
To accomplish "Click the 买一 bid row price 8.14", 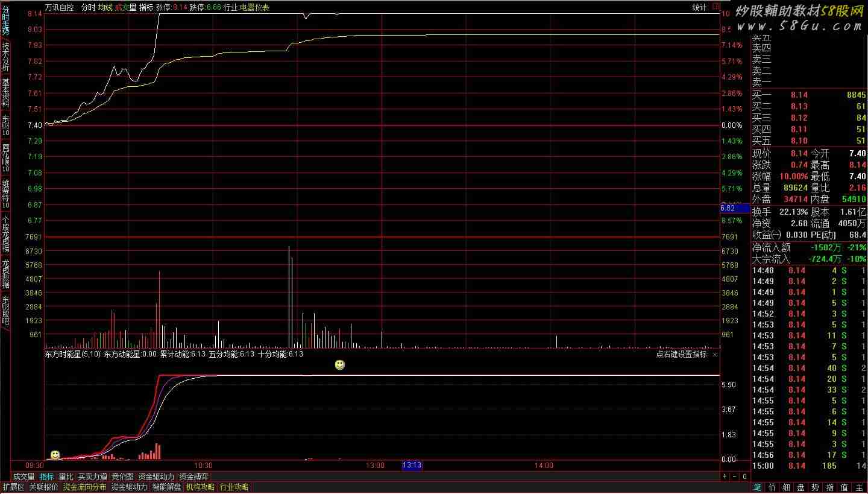I will 799,95.
